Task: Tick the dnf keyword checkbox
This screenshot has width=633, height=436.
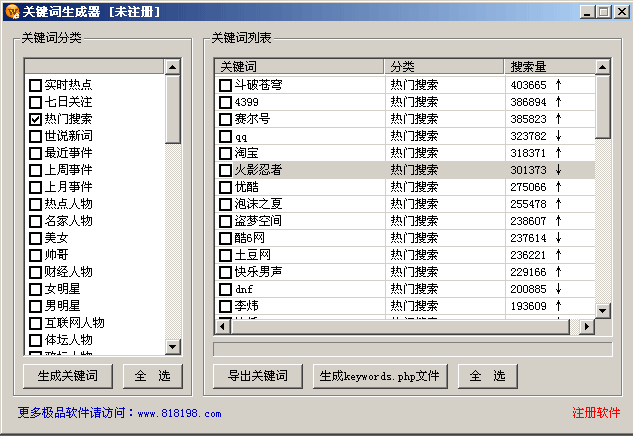Action: pyautogui.click(x=225, y=289)
